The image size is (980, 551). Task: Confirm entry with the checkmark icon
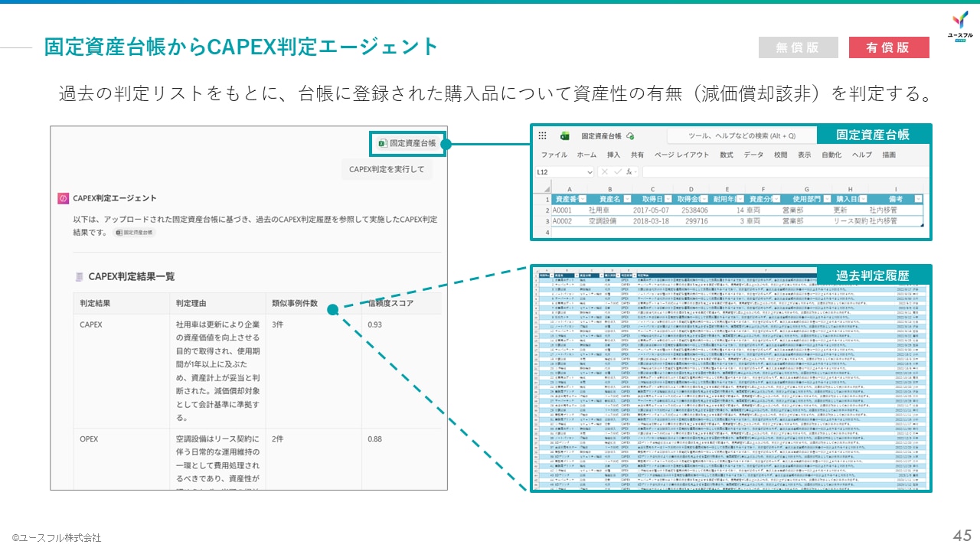(x=617, y=171)
